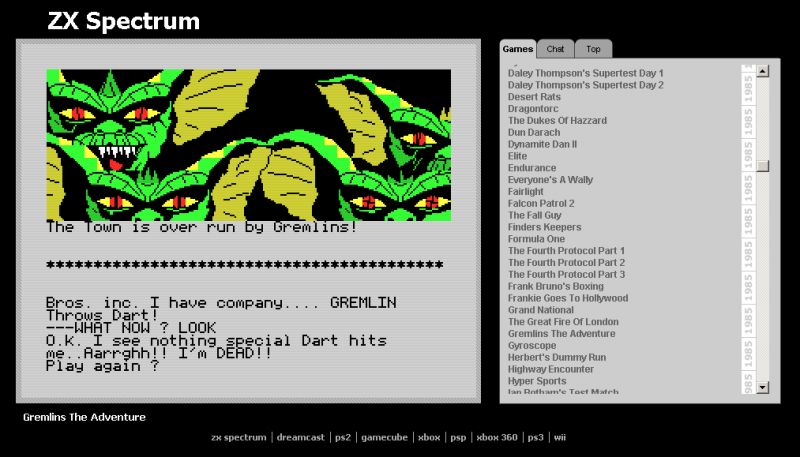Select Hyper Sports game
This screenshot has height=457, width=800.
pyautogui.click(x=537, y=381)
